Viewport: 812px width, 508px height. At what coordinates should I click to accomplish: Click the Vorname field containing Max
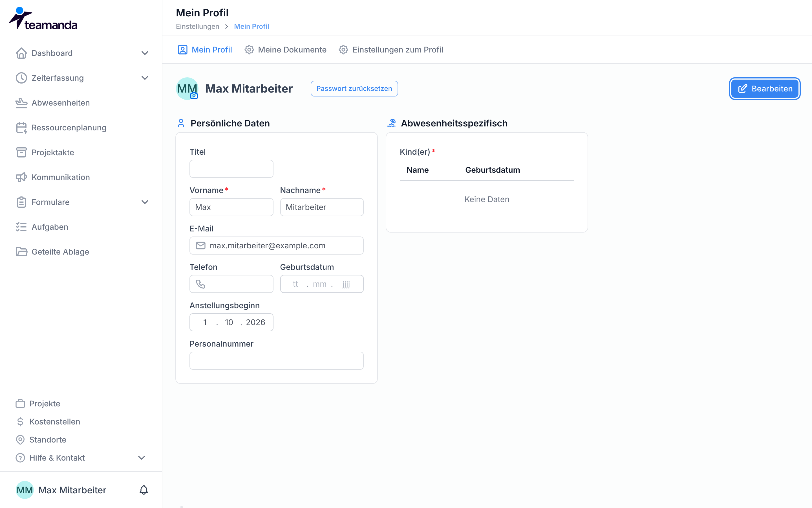(x=231, y=207)
